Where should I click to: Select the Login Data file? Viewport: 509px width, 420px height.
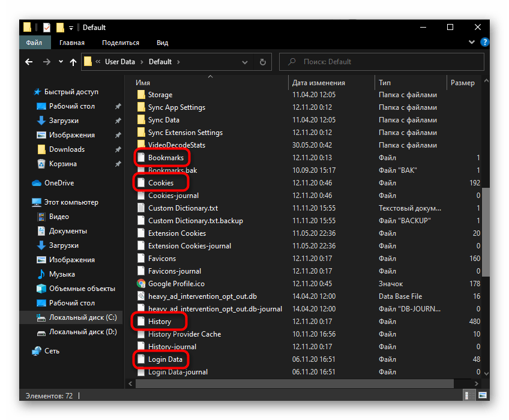pyautogui.click(x=165, y=359)
